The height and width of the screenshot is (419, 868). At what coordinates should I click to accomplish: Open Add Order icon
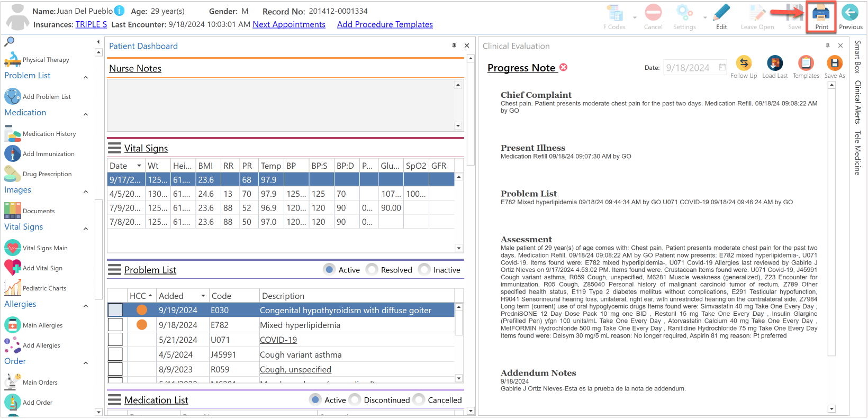[13, 402]
